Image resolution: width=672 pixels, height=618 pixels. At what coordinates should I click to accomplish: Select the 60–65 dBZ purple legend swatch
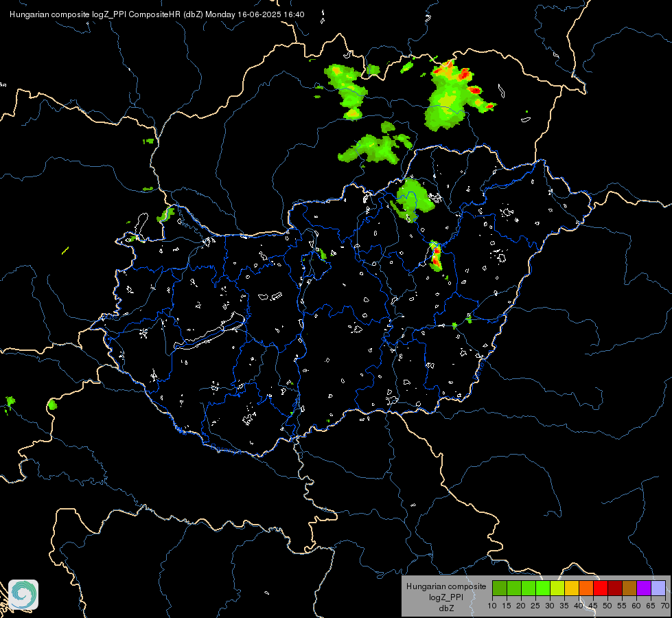pos(644,588)
